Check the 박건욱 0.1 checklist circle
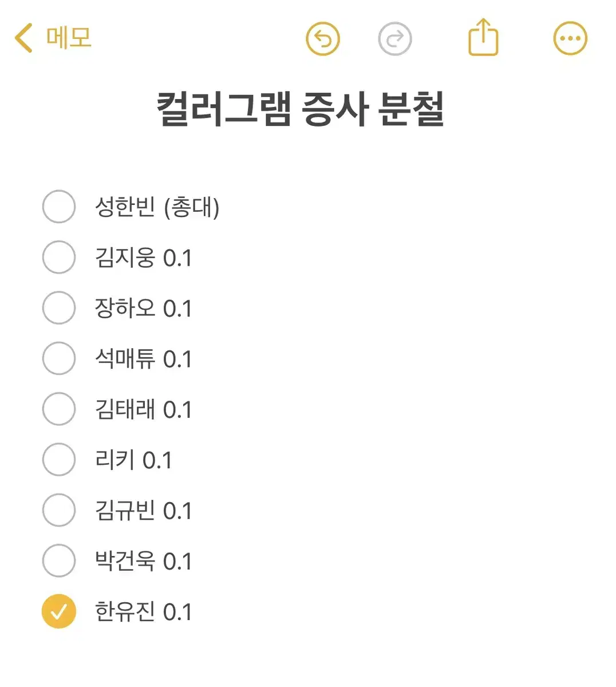616x687 pixels. tap(59, 560)
